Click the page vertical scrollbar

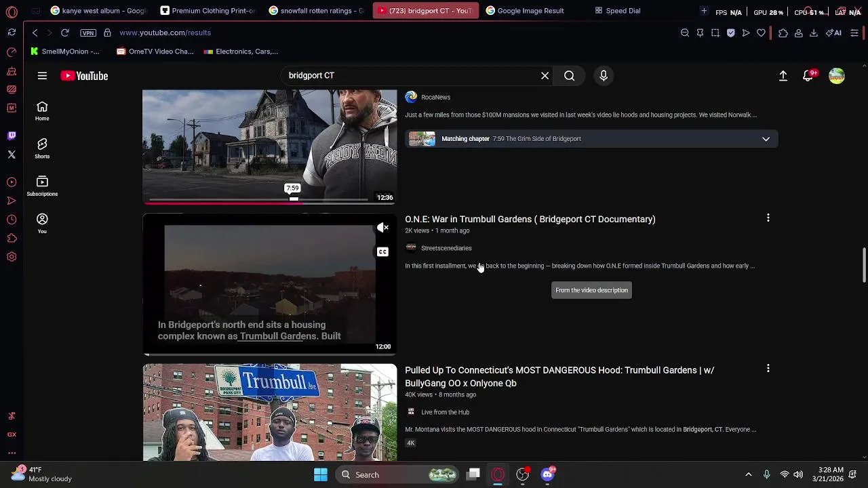pos(864,265)
